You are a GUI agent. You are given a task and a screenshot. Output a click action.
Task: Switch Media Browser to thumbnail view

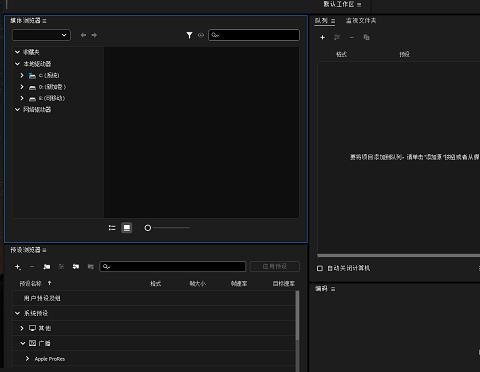(127, 228)
